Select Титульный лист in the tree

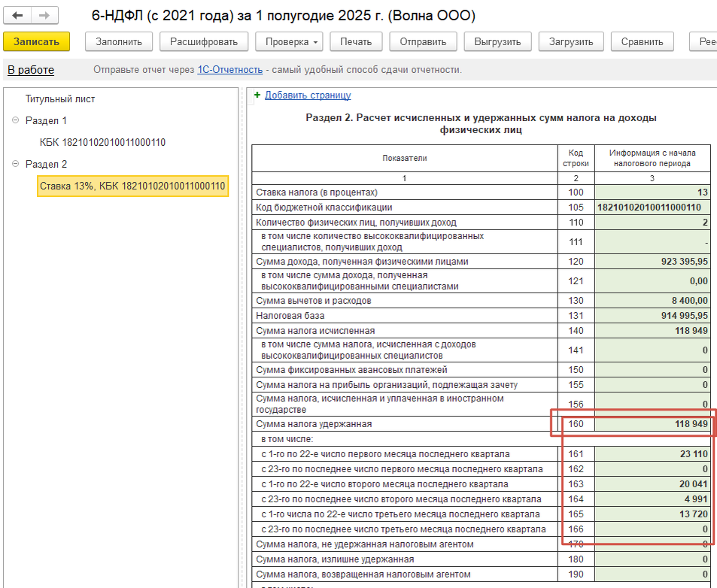(x=60, y=99)
